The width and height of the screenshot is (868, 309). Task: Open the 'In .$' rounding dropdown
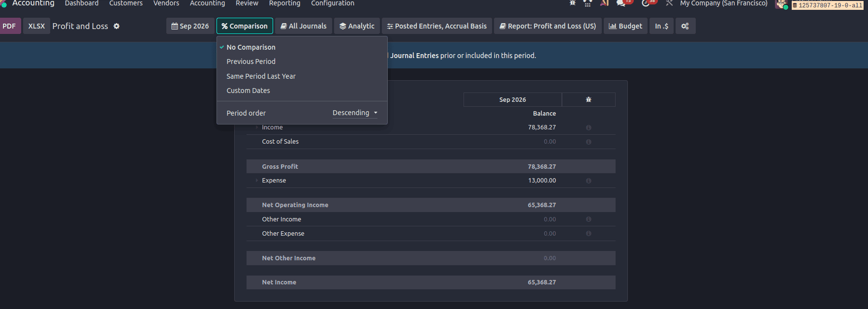click(661, 26)
